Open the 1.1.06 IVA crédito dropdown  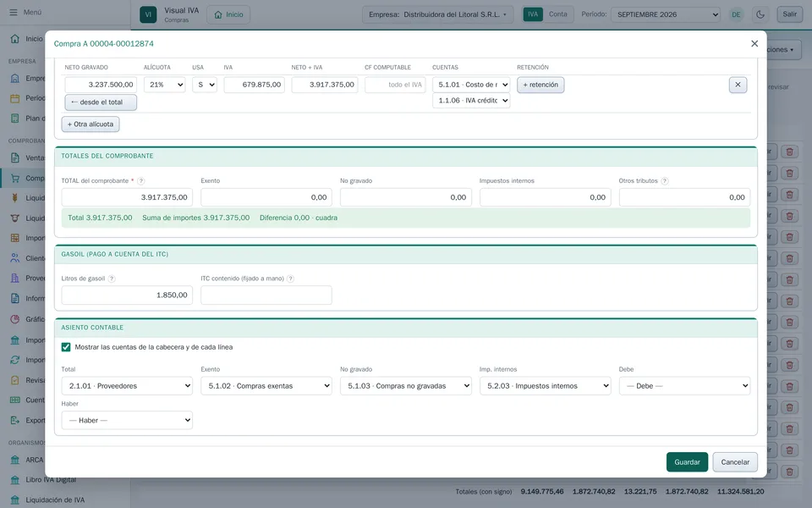471,101
